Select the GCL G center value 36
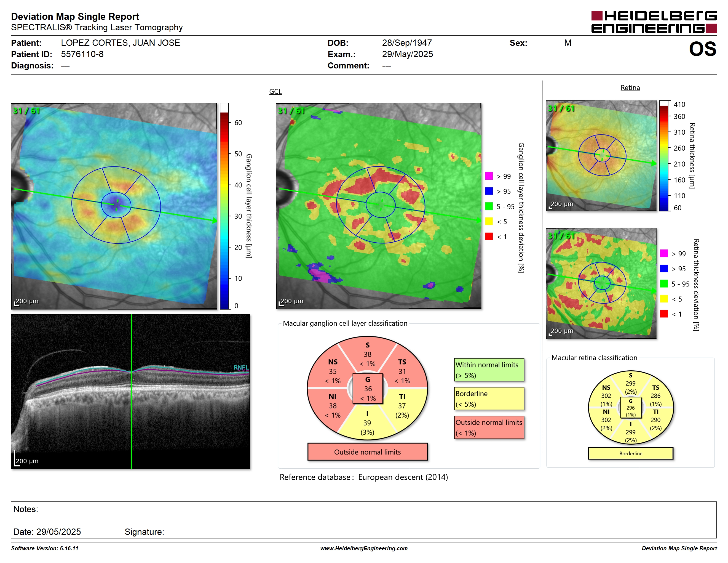This screenshot has width=728, height=563. point(368,389)
